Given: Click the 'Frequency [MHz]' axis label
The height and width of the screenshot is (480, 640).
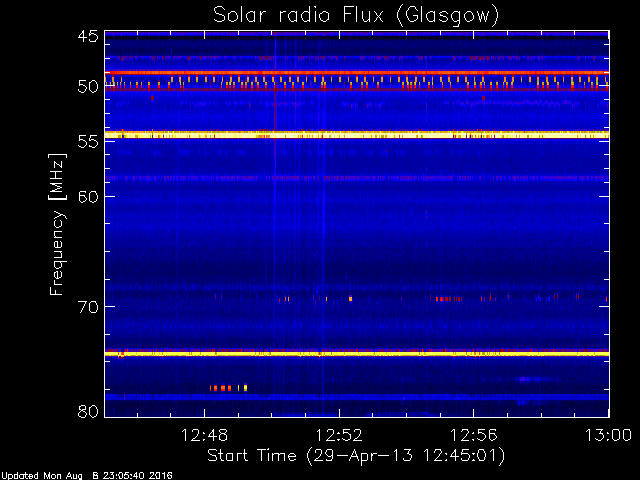Looking at the screenshot, I should [57, 224].
